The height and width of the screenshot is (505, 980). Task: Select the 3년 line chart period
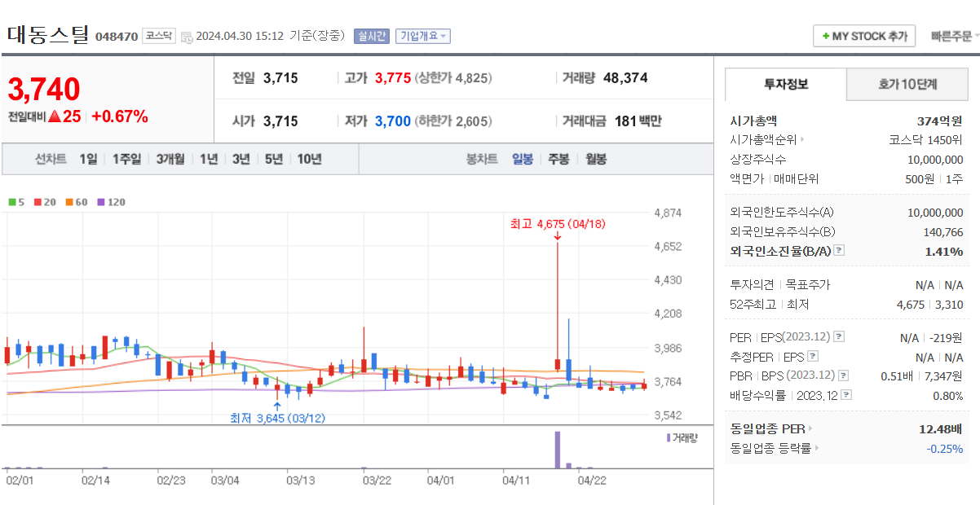point(241,159)
